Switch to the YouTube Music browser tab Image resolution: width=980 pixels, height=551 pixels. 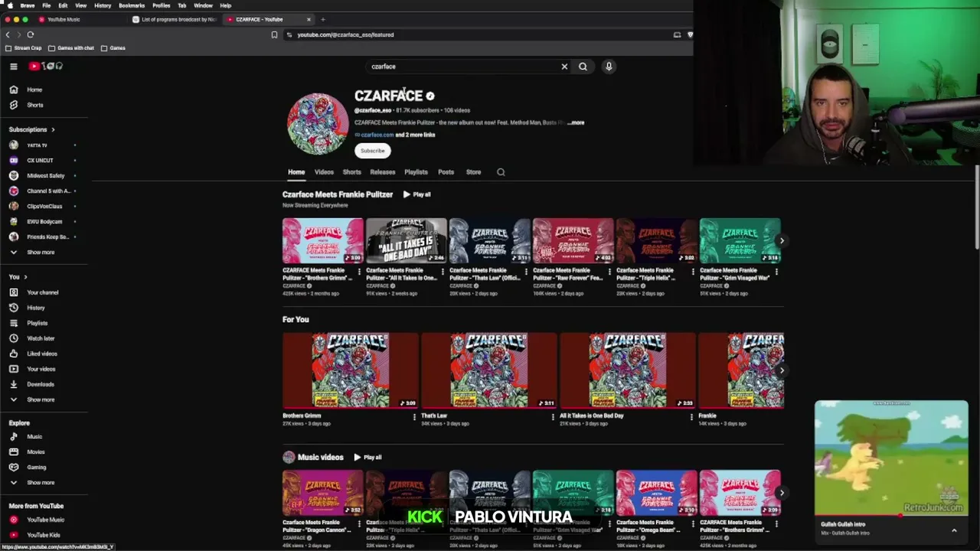(64, 19)
